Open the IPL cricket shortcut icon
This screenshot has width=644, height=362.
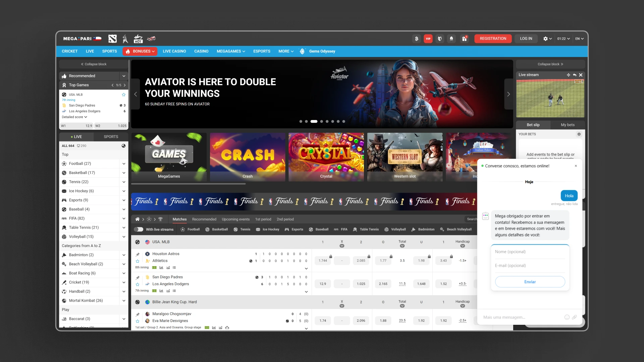[x=125, y=39]
